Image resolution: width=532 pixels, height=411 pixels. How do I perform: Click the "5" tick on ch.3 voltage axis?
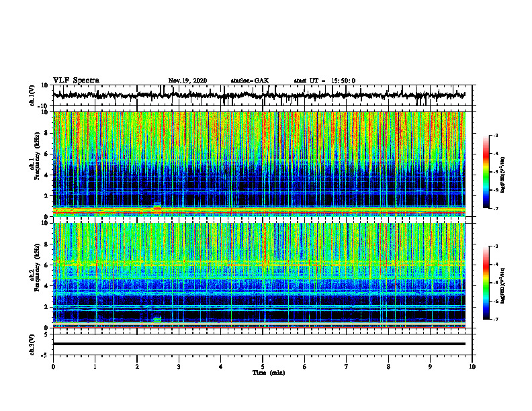(46, 334)
